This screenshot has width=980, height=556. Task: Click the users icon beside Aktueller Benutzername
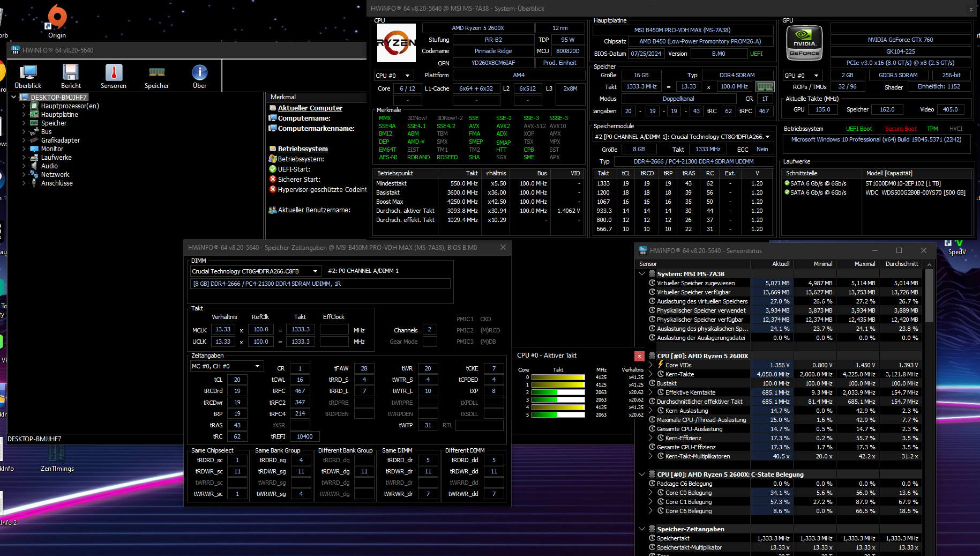[x=273, y=210]
